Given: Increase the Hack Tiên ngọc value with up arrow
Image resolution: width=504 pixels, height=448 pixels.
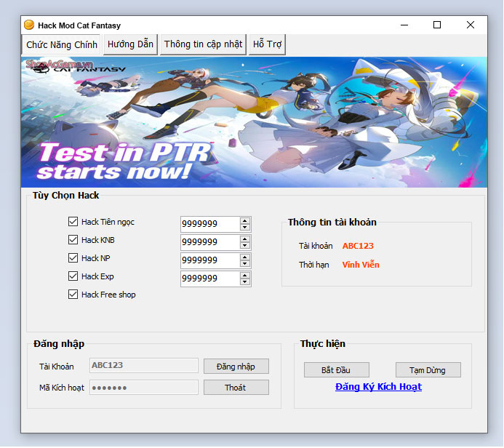Looking at the screenshot, I should 245,220.
